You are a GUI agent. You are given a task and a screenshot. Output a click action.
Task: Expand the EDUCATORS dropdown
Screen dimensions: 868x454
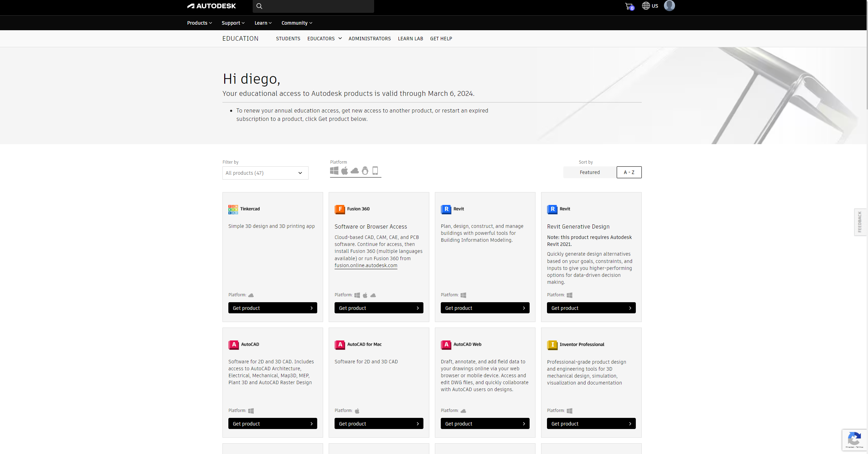pos(324,38)
